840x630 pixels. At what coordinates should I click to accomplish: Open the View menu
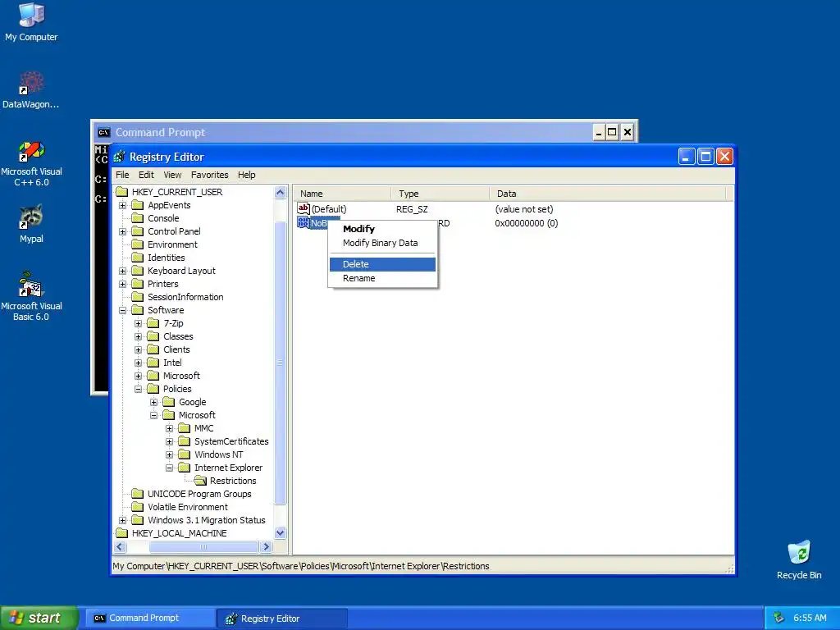click(172, 175)
